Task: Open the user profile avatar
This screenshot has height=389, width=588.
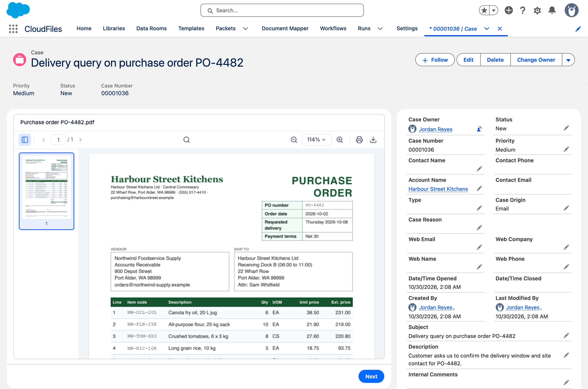Action: (571, 10)
